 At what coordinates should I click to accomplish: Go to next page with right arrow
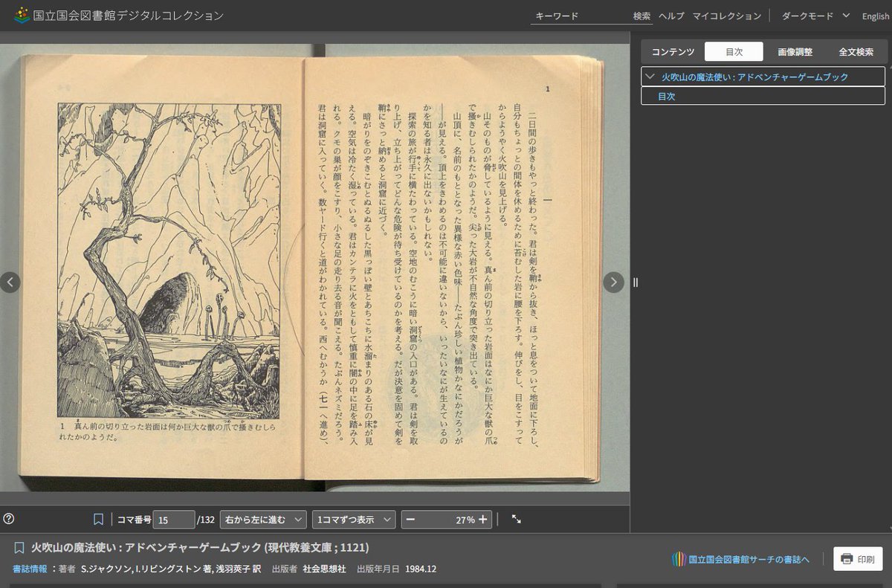pos(613,282)
